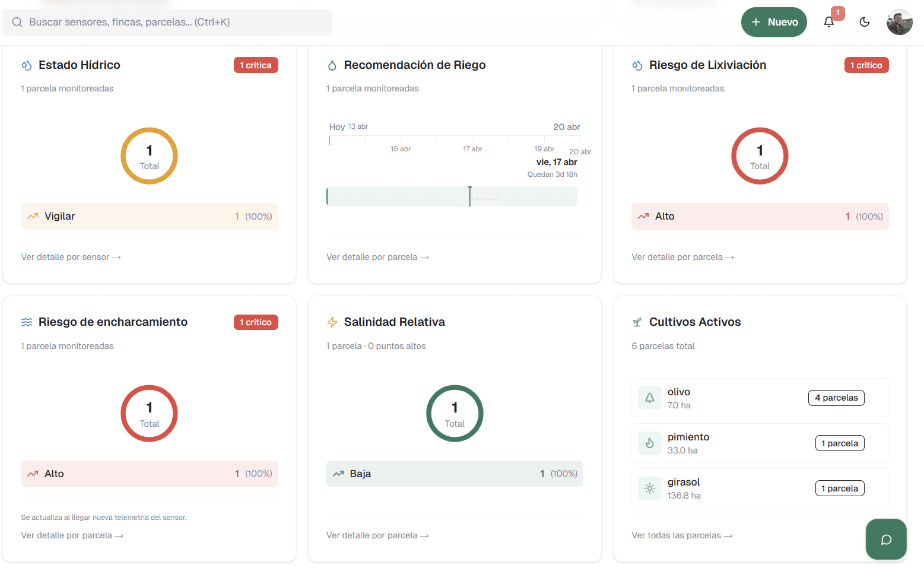Open Lixiviación card's Ver detalle por parcela
Viewport: 924px width, 568px height.
pos(683,257)
